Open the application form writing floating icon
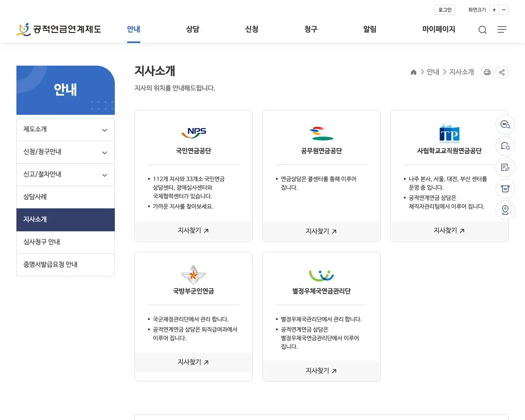 [505, 167]
